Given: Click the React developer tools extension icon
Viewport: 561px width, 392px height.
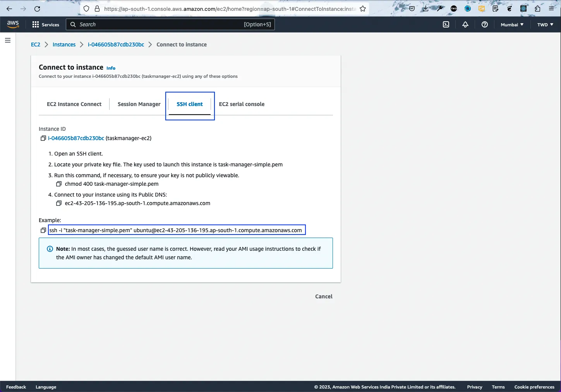Looking at the screenshot, I should point(523,9).
